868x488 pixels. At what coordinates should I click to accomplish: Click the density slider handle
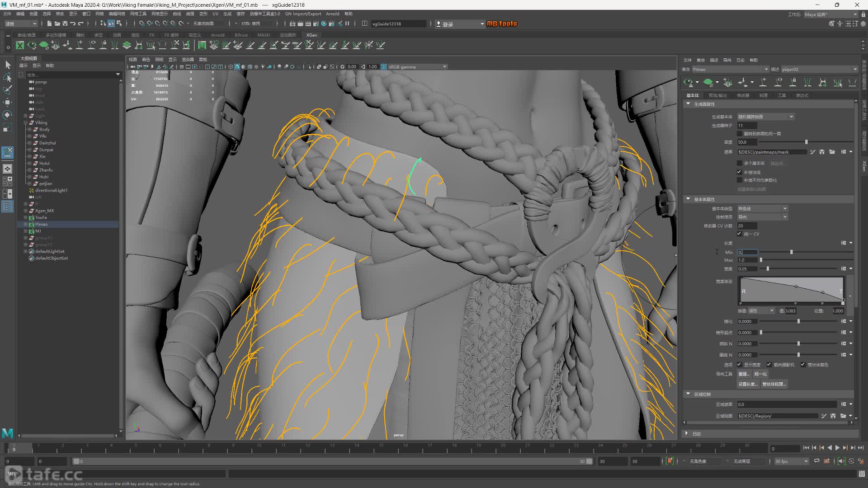(806, 142)
